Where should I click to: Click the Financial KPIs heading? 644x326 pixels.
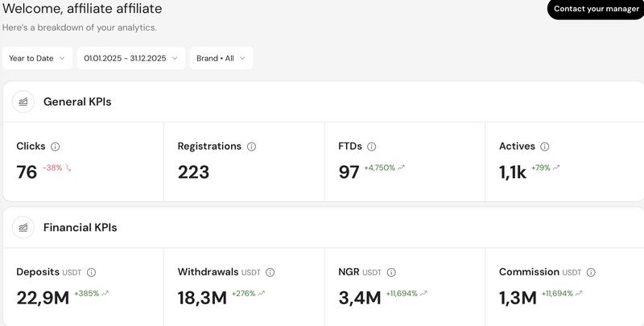click(80, 228)
